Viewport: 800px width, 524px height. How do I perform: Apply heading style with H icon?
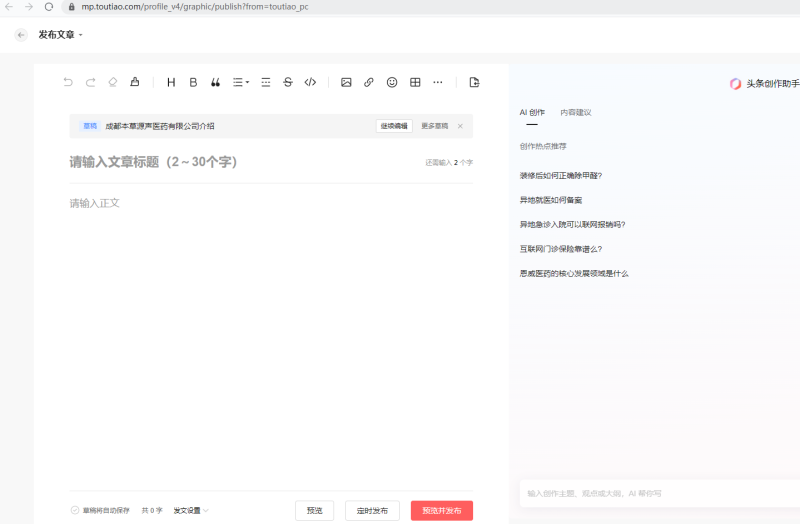171,82
